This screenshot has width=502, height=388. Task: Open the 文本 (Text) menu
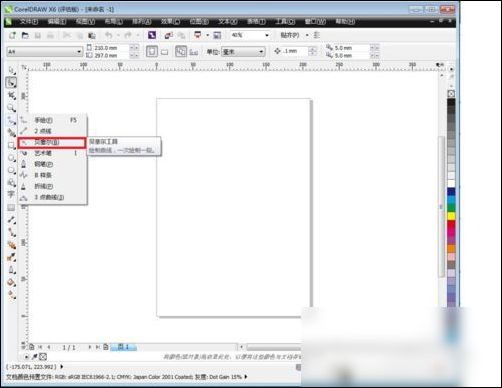pos(228,22)
